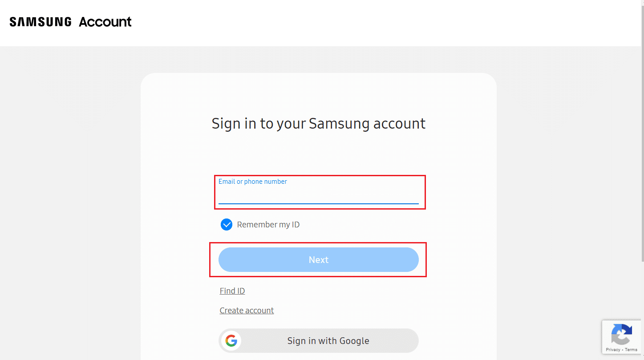The image size is (644, 360).
Task: Click the 'Sign in to your Samsung account' heading
Action: [318, 123]
